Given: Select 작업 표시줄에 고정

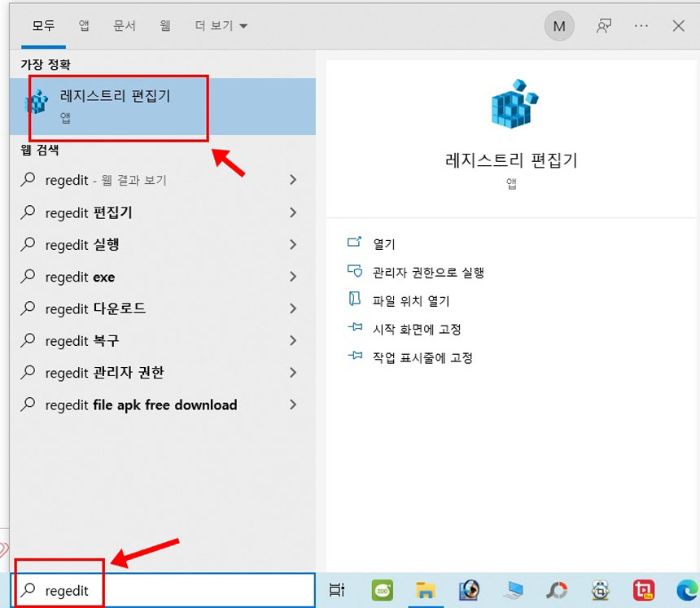Looking at the screenshot, I should 422,357.
